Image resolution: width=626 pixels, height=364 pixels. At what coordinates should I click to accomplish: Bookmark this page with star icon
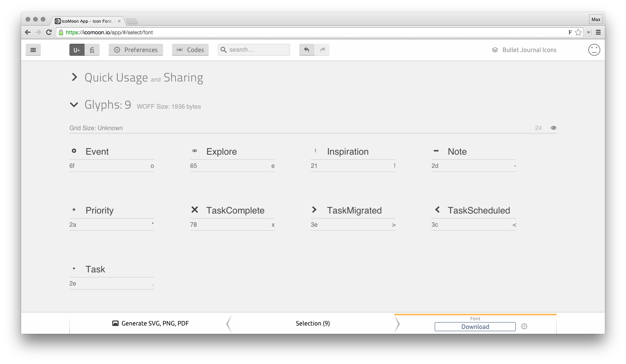coord(578,32)
